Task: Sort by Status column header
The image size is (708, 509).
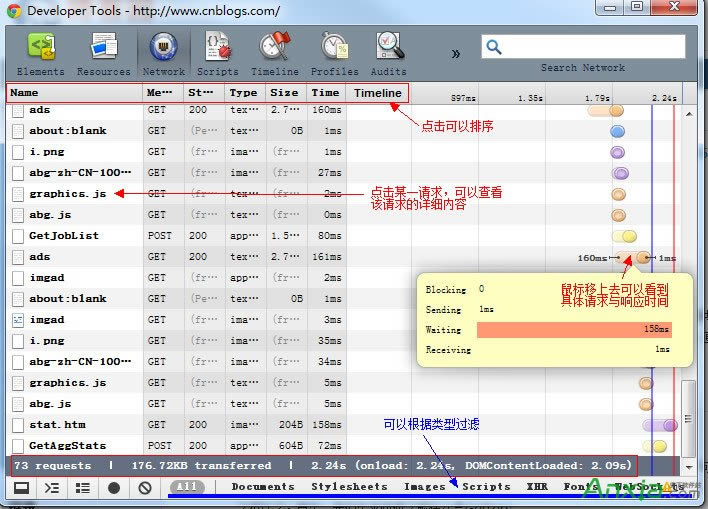Action: coord(204,93)
